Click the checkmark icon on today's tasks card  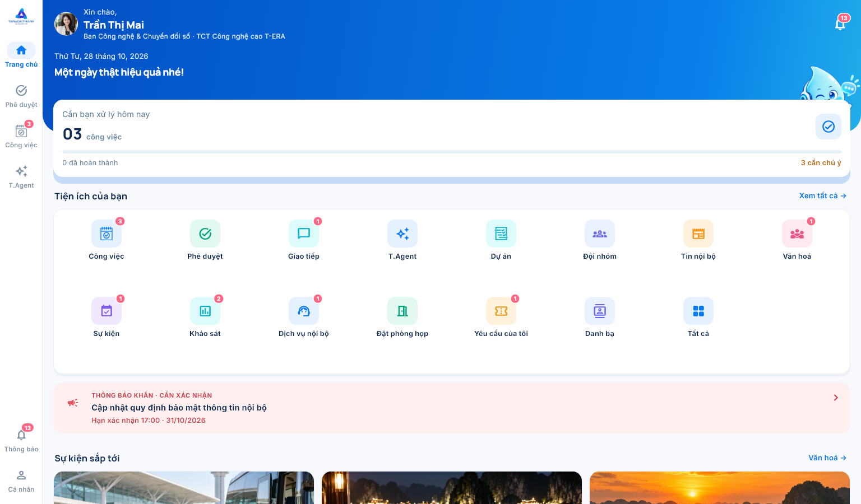[x=828, y=127]
